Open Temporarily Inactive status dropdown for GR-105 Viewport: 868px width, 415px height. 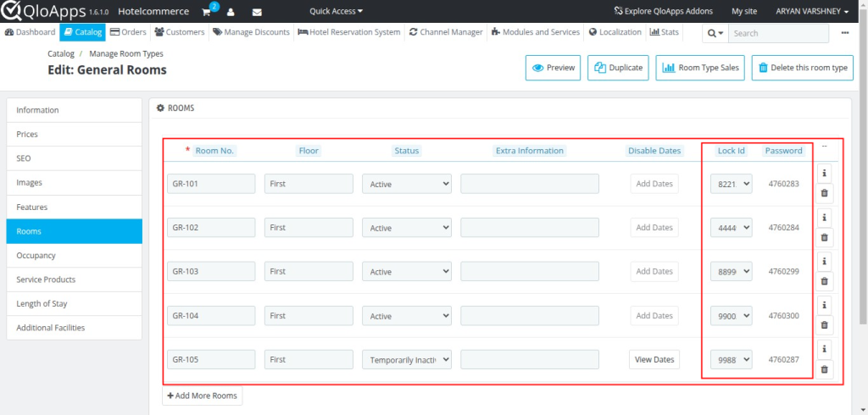click(x=407, y=360)
